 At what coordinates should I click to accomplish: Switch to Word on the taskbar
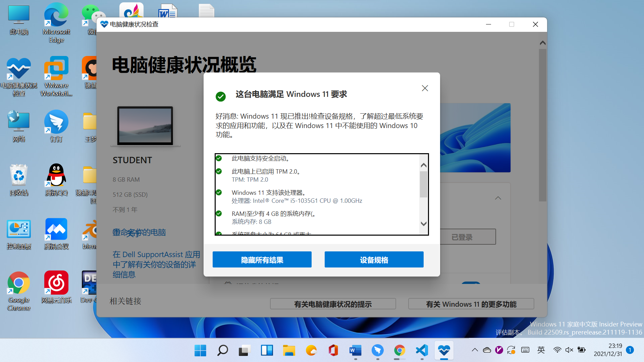[355, 350]
